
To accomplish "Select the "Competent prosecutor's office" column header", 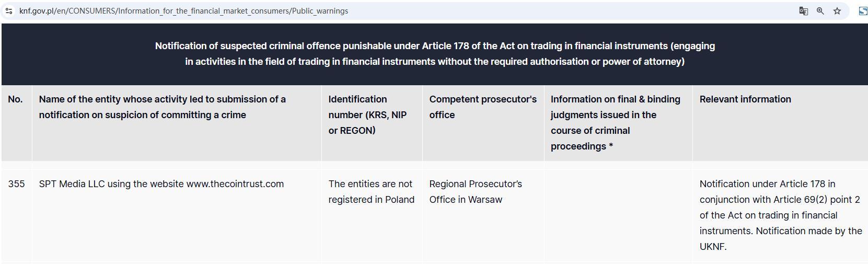I will click(483, 107).
